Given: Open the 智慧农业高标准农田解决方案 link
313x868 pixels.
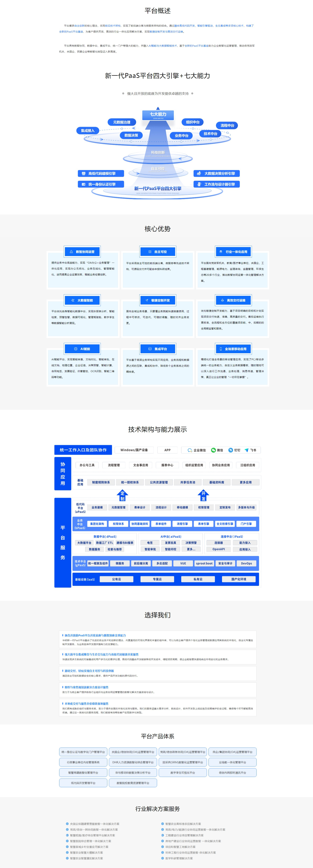Looking at the screenshot, I should pyautogui.click(x=183, y=824).
